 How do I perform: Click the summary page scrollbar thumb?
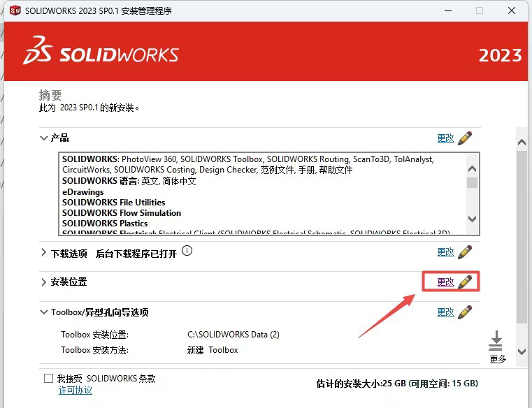(522, 237)
